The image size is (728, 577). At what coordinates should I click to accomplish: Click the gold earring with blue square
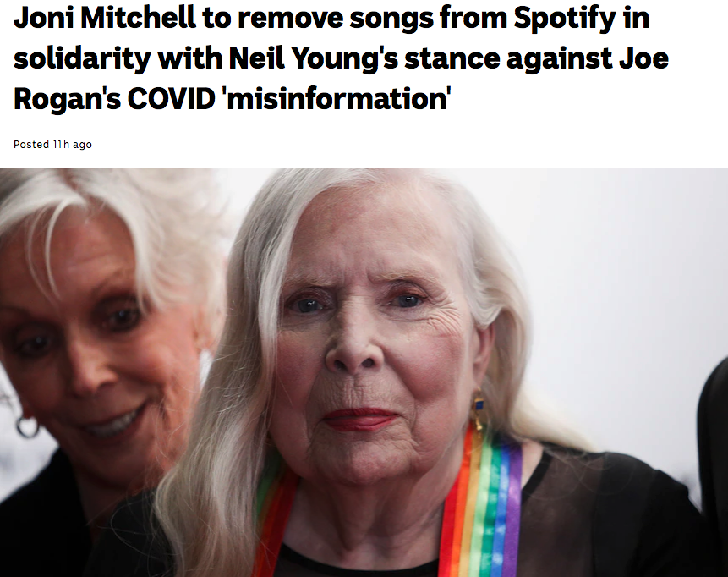[x=477, y=410]
